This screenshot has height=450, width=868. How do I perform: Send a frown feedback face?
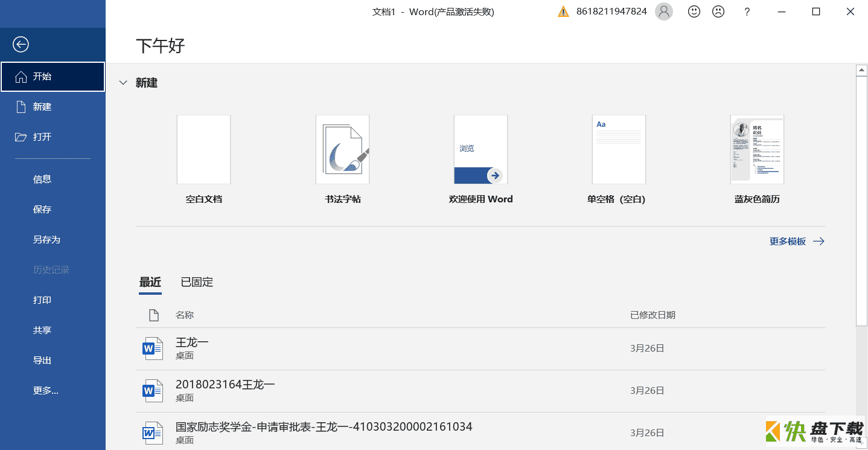[718, 11]
